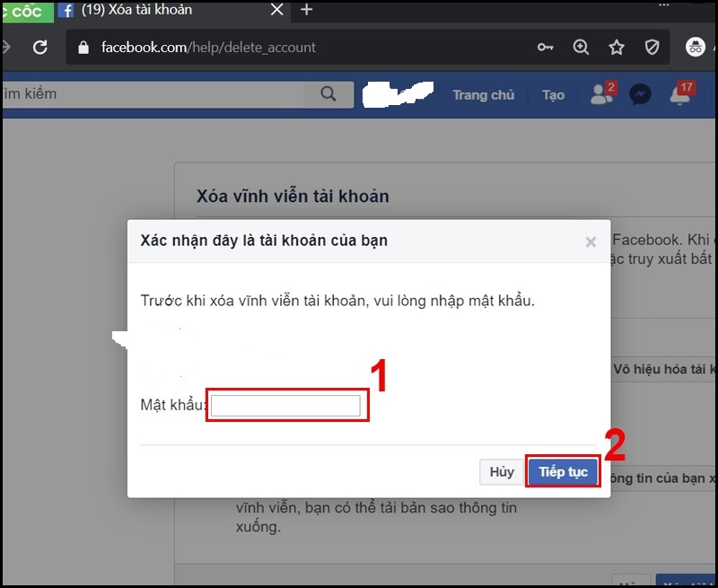
Task: Open the shield ad-block icon in address bar
Action: pos(652,47)
